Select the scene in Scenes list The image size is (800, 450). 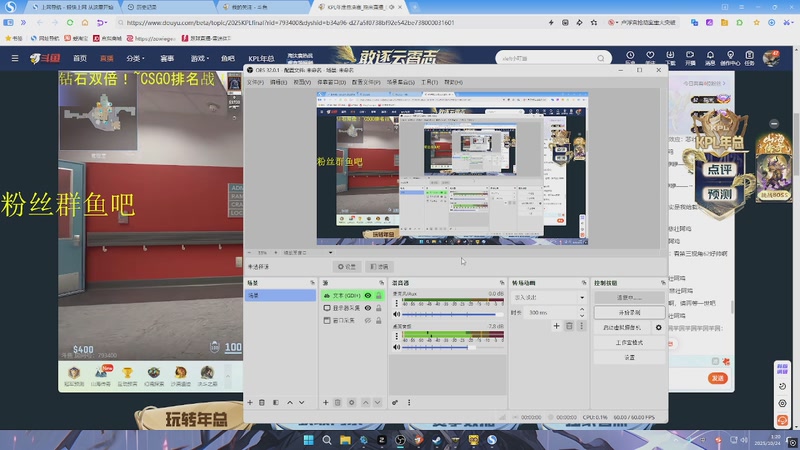280,295
